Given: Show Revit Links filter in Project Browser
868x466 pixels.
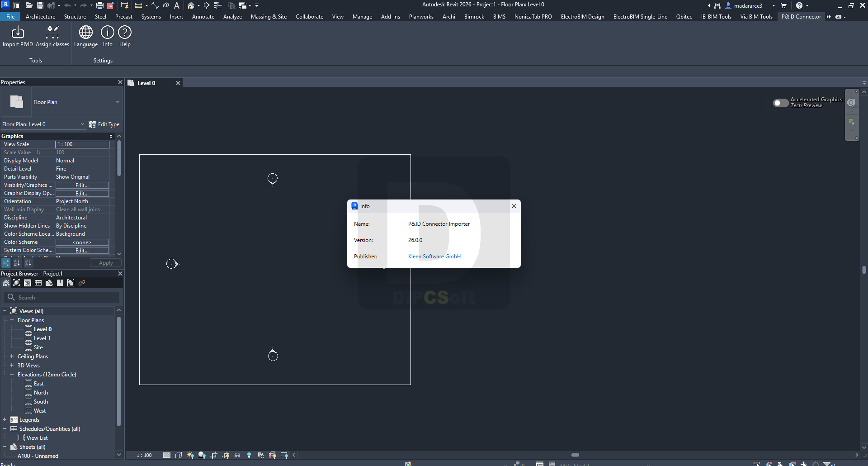Looking at the screenshot, I should (82, 283).
